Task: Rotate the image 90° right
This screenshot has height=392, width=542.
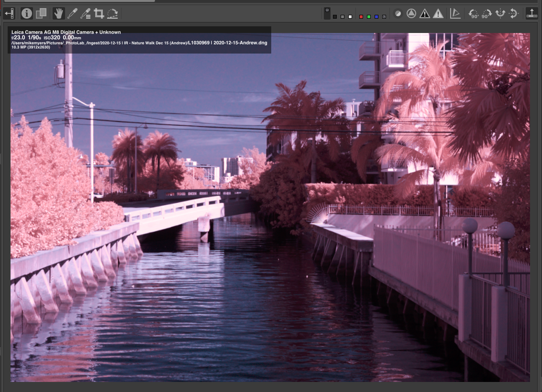Action: 487,14
